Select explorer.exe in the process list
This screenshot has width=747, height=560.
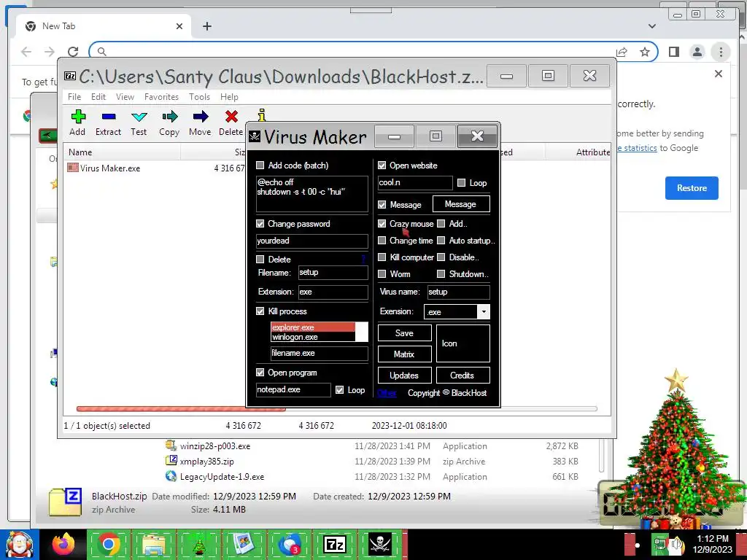(312, 327)
